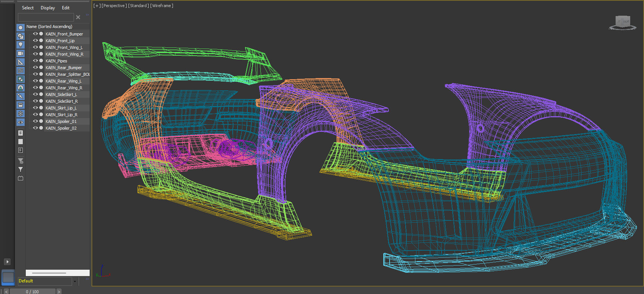Toggle the Display Frozen Objects snowflake icon

pyautogui.click(x=21, y=114)
